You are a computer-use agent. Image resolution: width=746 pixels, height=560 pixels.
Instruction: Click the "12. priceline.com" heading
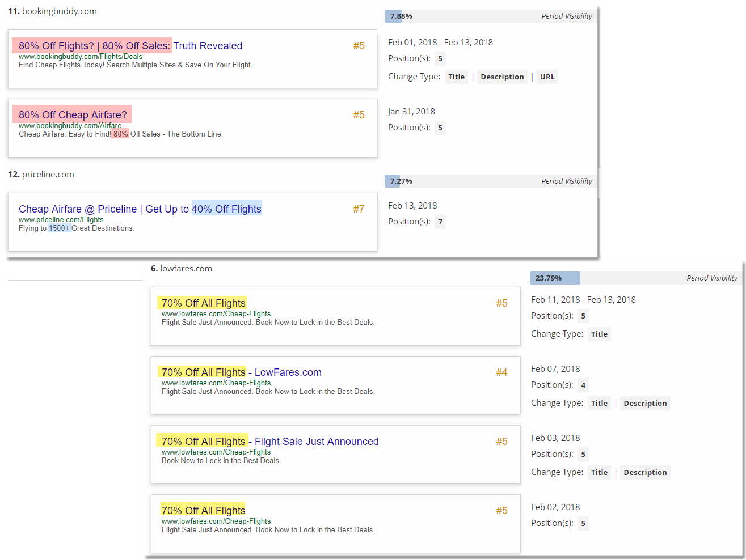(41, 175)
